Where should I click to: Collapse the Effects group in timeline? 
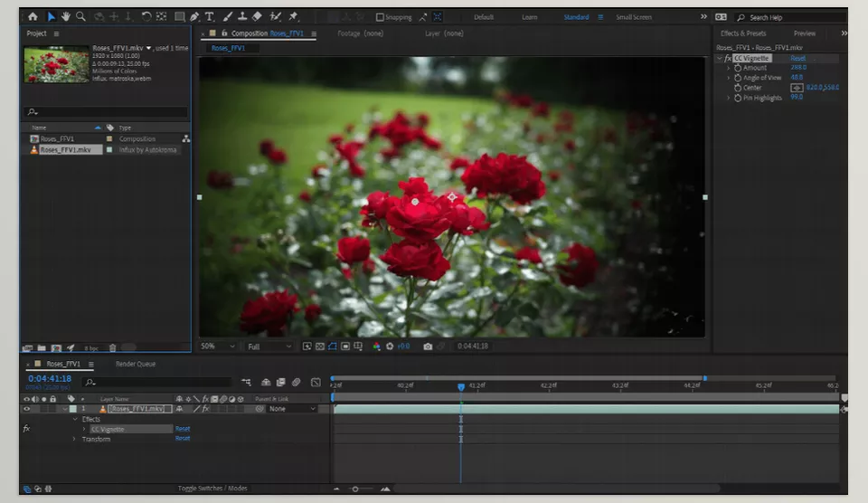pos(75,420)
